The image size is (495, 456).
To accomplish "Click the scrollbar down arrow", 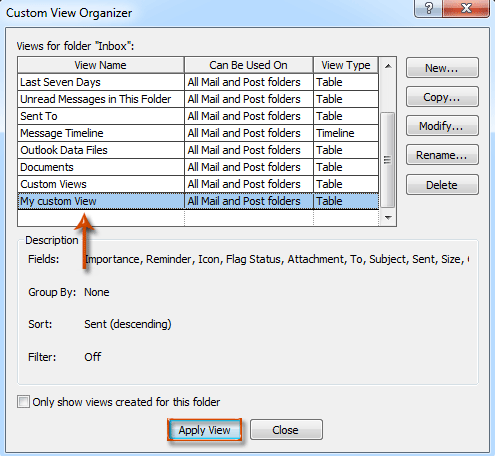I will tap(388, 218).
